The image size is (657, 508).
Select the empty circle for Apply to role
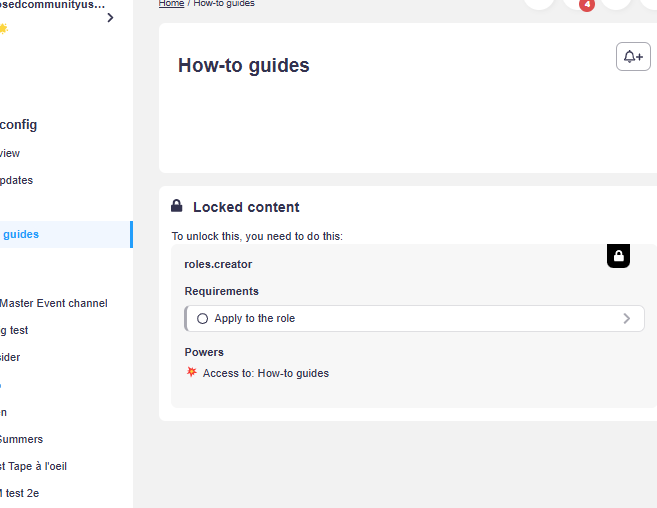coord(203,319)
